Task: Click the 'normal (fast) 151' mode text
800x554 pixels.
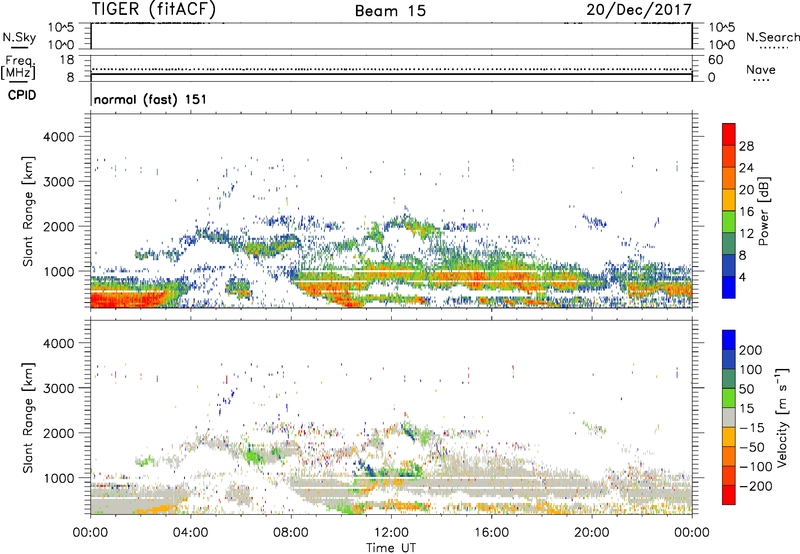Action: 150,99
